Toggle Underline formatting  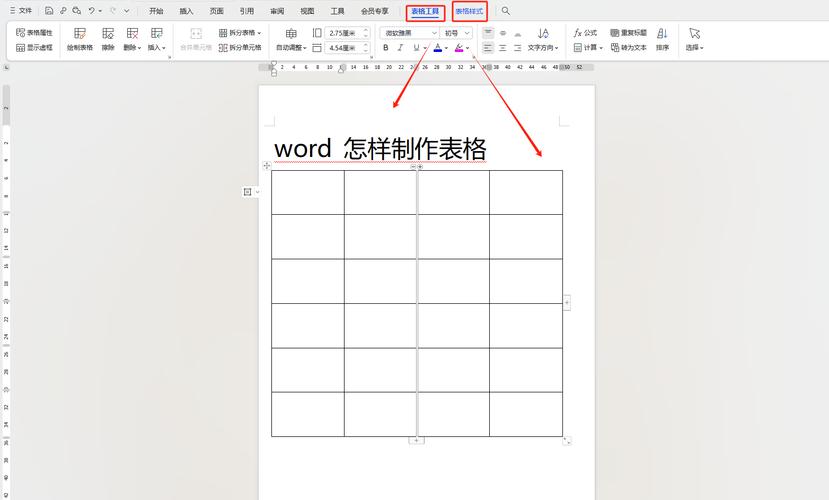tap(416, 48)
